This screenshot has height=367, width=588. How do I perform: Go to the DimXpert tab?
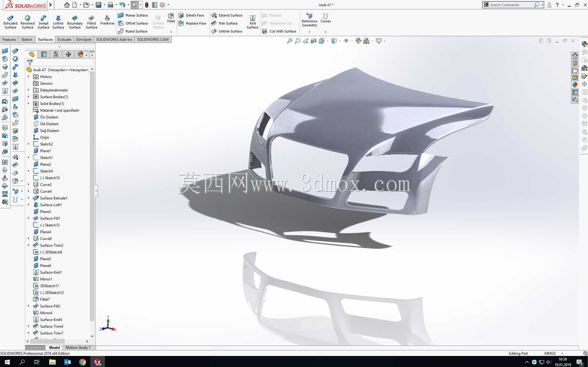84,39
